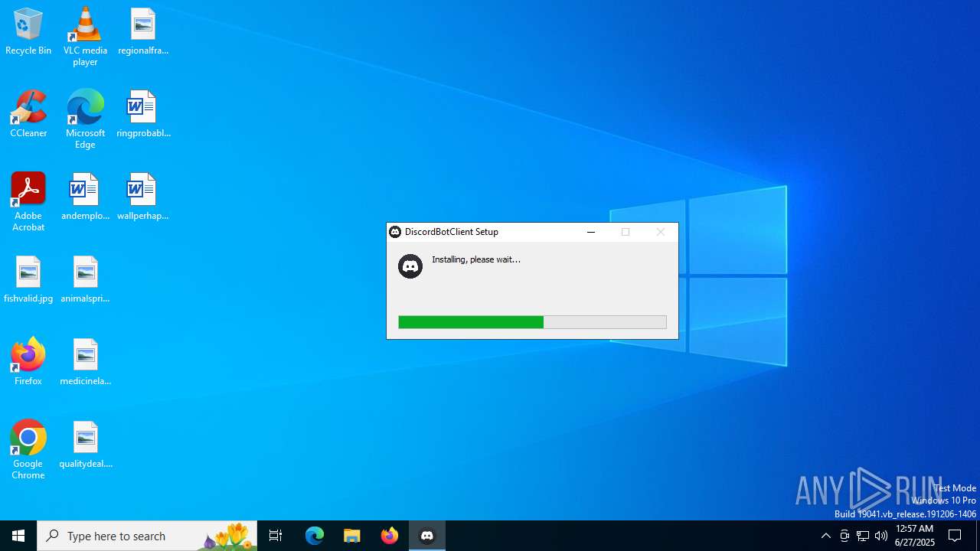Select the andemplo... Word document

[85, 197]
